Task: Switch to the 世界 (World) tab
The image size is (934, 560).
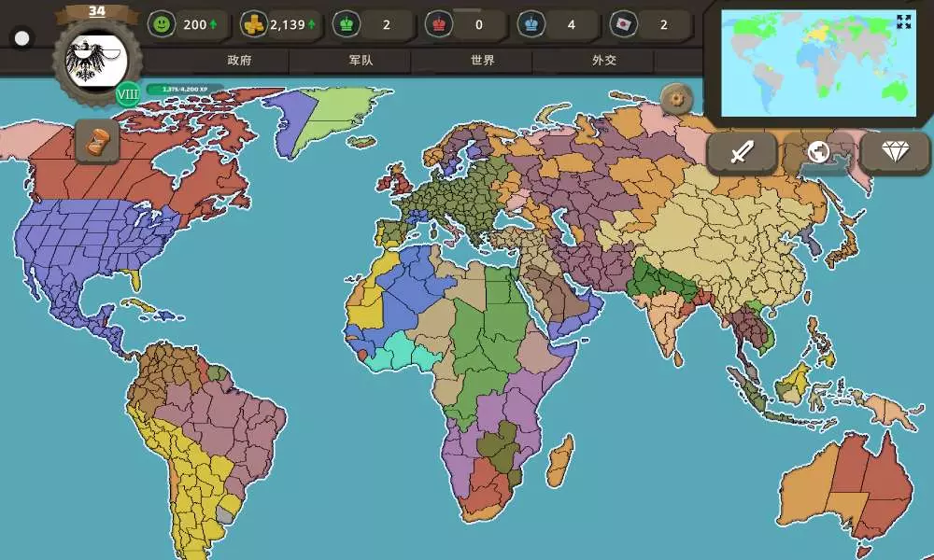Action: (x=482, y=61)
